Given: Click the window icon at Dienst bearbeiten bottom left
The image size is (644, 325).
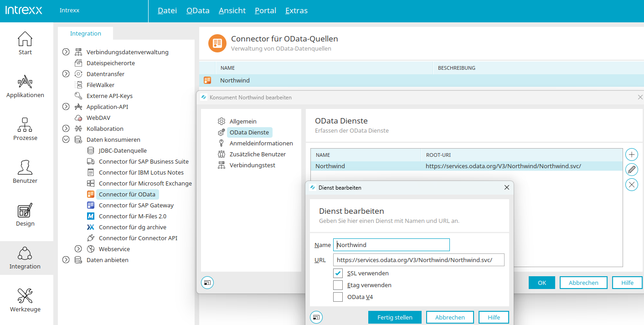Looking at the screenshot, I should pyautogui.click(x=316, y=317).
